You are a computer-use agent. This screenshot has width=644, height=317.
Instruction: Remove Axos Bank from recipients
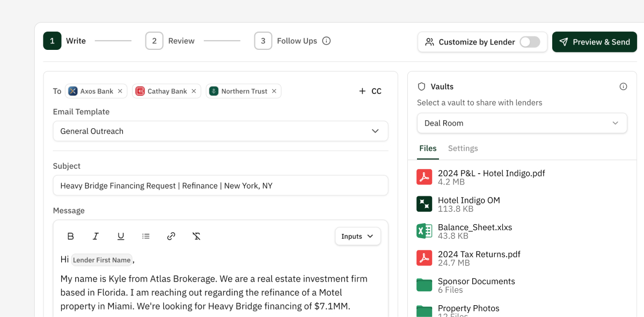[120, 91]
